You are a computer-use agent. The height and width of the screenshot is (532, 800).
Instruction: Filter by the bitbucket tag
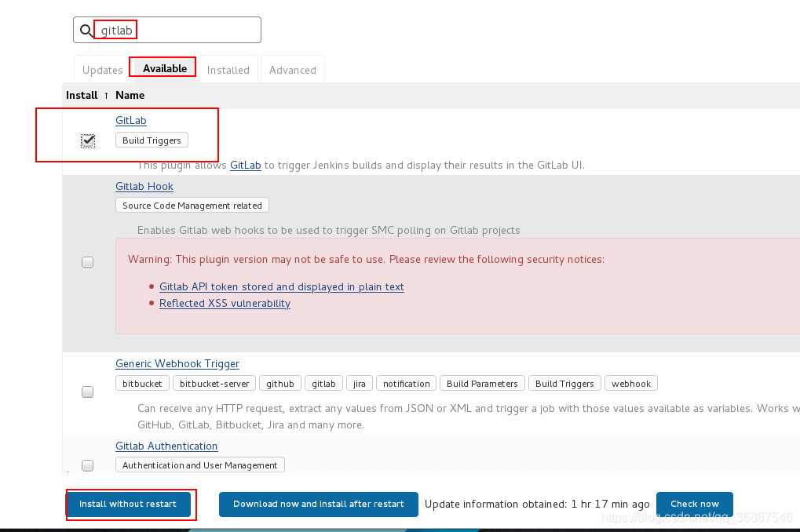click(142, 384)
